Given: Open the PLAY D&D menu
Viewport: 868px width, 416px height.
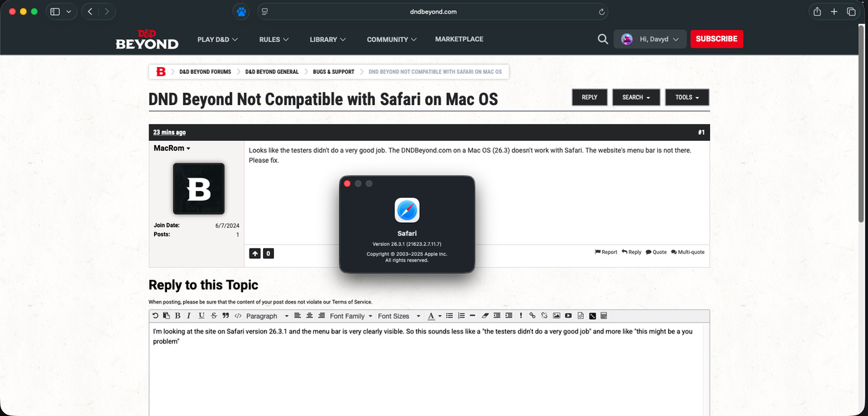Looking at the screenshot, I should (218, 39).
